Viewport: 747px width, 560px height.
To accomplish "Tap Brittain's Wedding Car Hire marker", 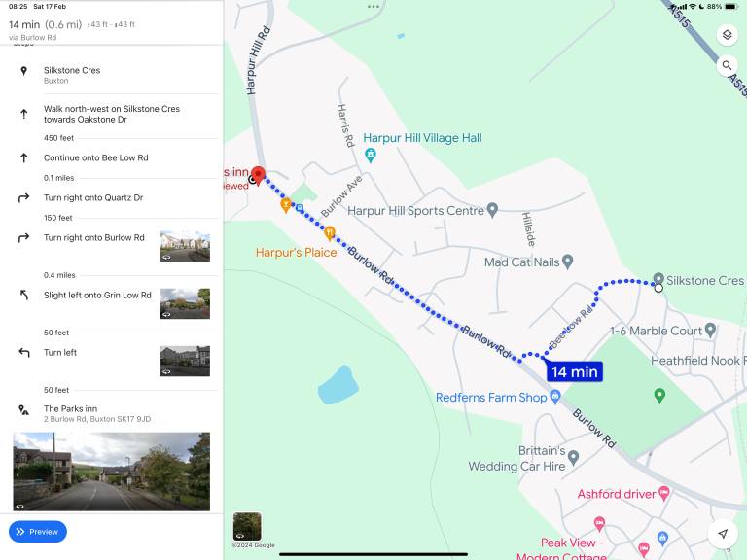I will click(x=573, y=457).
